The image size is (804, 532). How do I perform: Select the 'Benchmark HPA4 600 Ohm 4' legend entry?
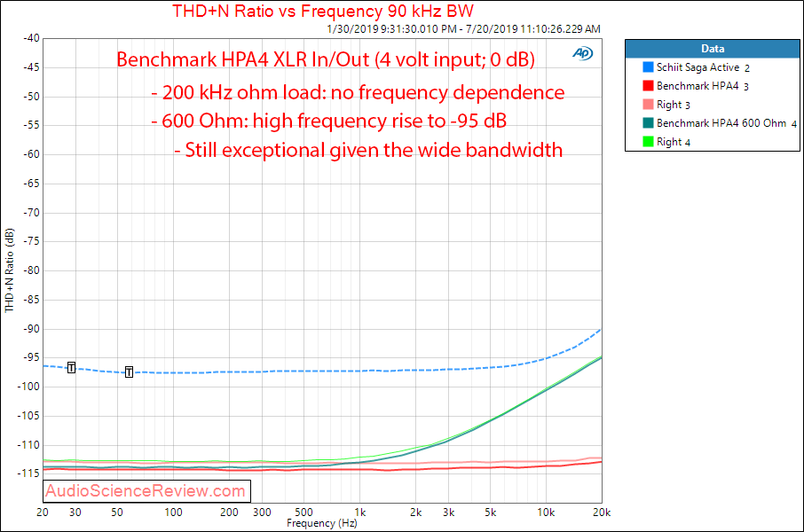click(x=727, y=123)
